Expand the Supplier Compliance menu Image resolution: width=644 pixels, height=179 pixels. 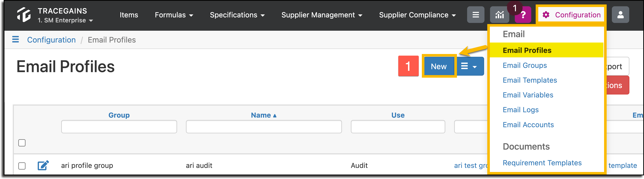click(417, 15)
